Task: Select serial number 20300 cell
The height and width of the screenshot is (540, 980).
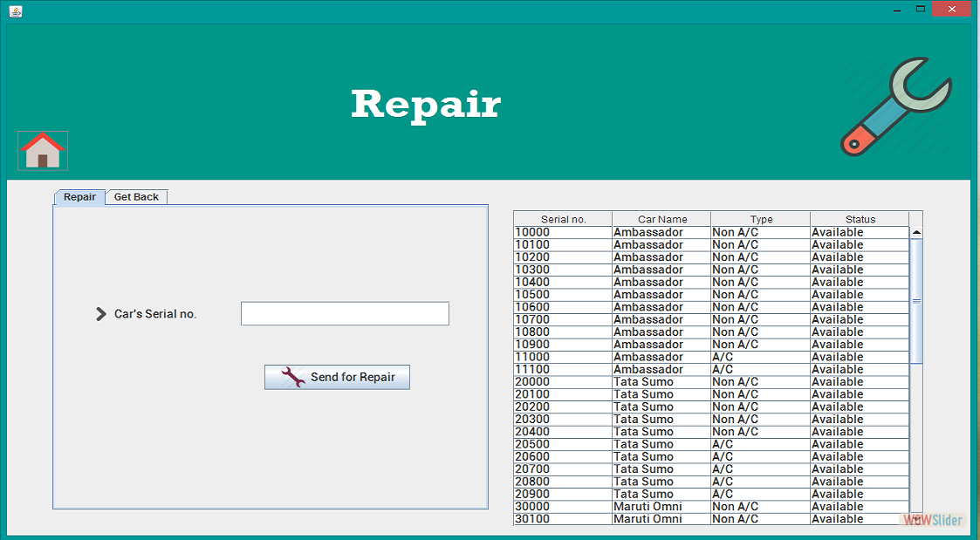Action: coord(563,420)
